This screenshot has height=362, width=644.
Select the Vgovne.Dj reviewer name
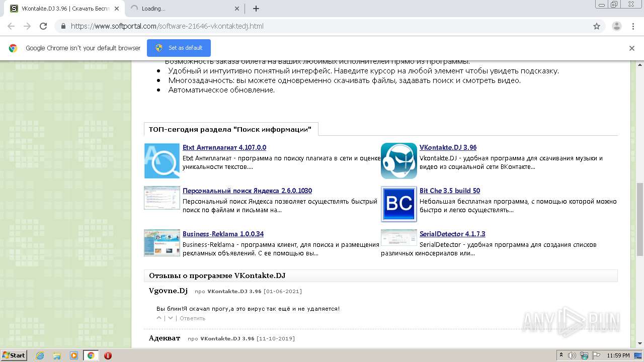click(168, 291)
